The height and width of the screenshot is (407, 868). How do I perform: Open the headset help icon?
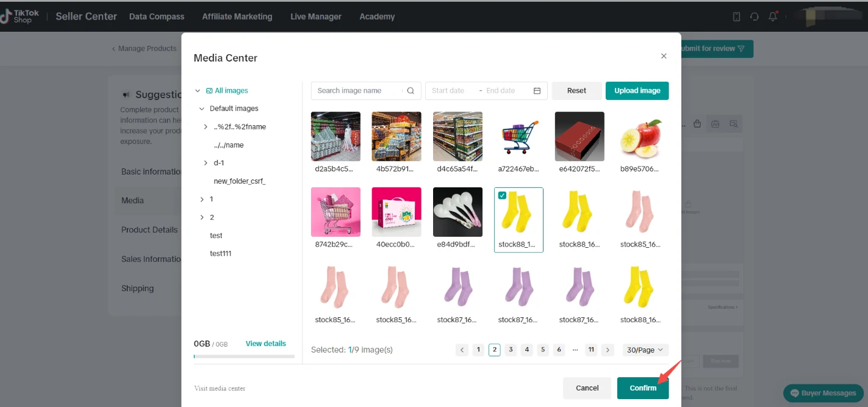(x=755, y=16)
